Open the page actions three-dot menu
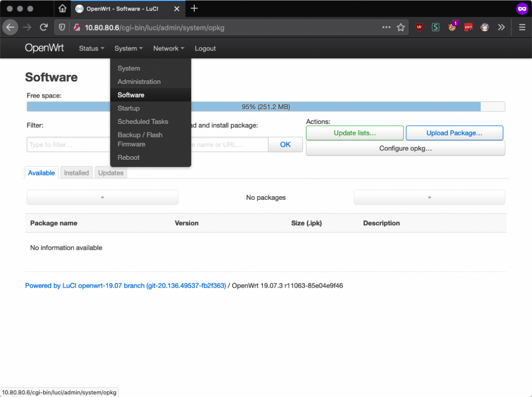The height and width of the screenshot is (397, 532). coord(386,27)
